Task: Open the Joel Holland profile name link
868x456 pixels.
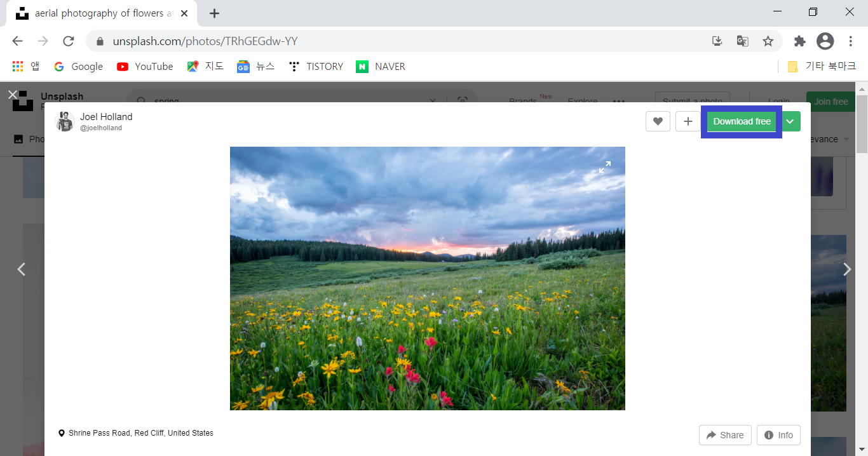Action: tap(106, 117)
